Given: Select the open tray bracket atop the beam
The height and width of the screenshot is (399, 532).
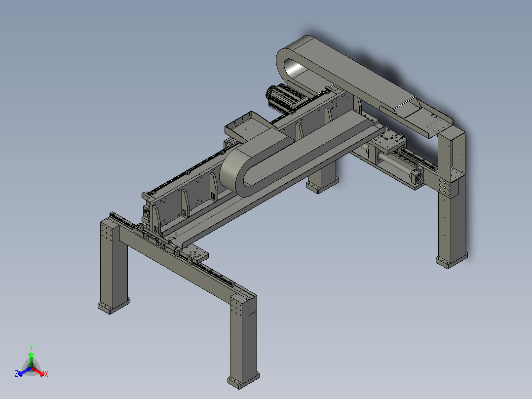Looking at the screenshot, I should point(251,125).
